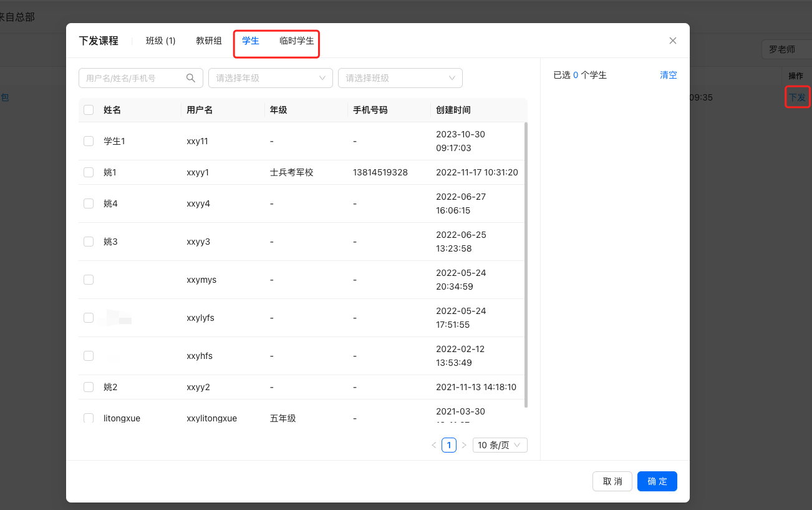Open the 10 条/页 page size dropdown

pyautogui.click(x=500, y=445)
